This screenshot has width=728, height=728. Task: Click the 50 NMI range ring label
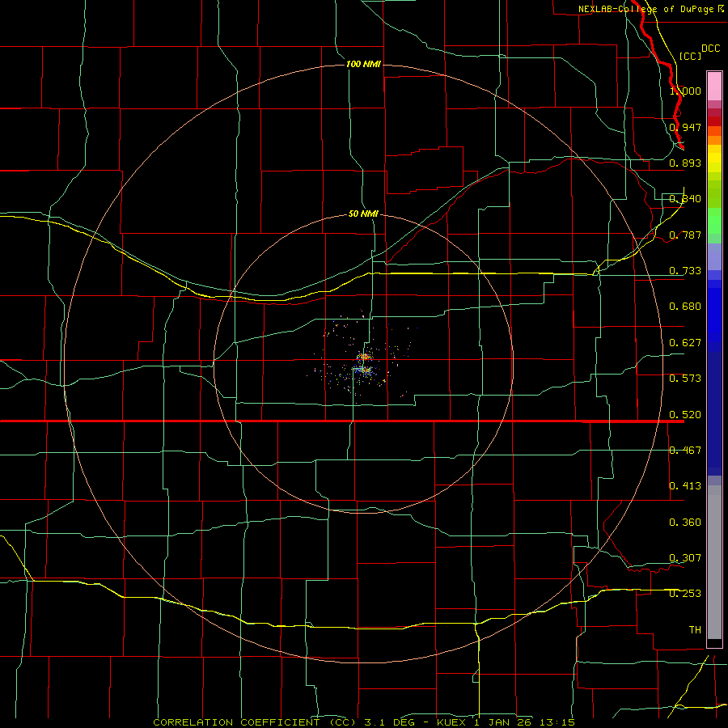(363, 214)
